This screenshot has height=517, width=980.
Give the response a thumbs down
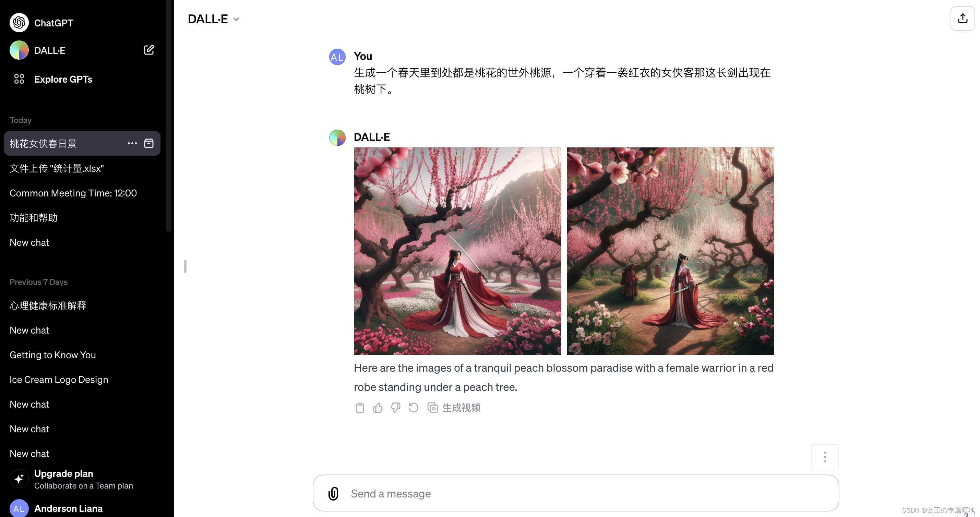pos(396,408)
